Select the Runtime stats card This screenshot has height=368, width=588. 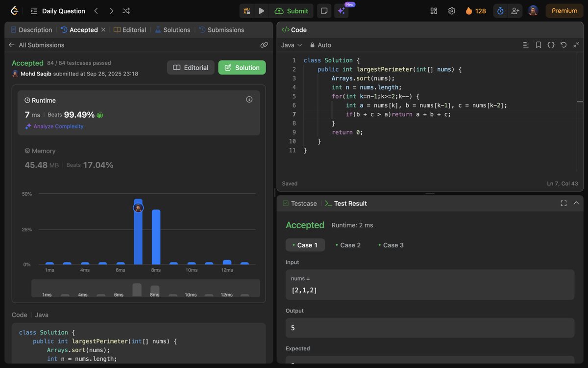click(x=139, y=113)
